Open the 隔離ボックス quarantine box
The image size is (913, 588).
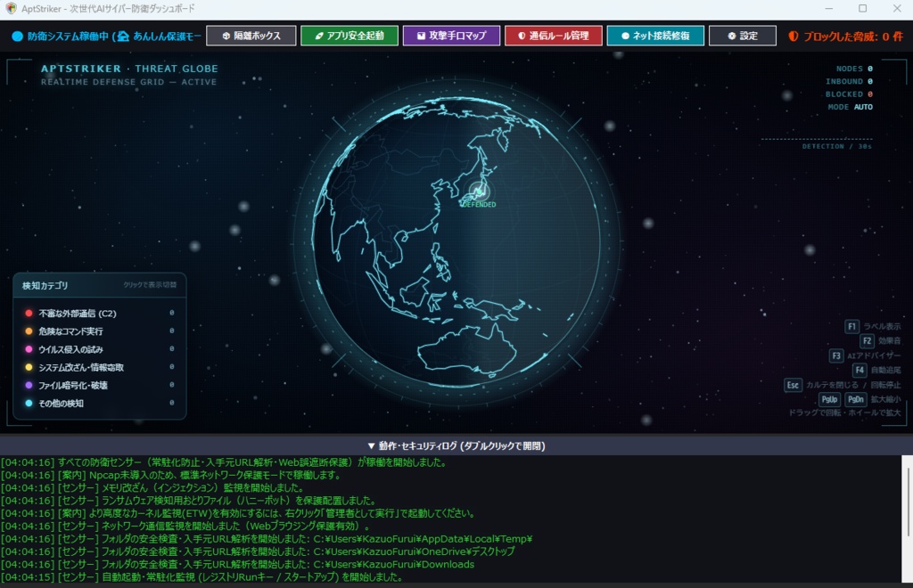coord(251,36)
